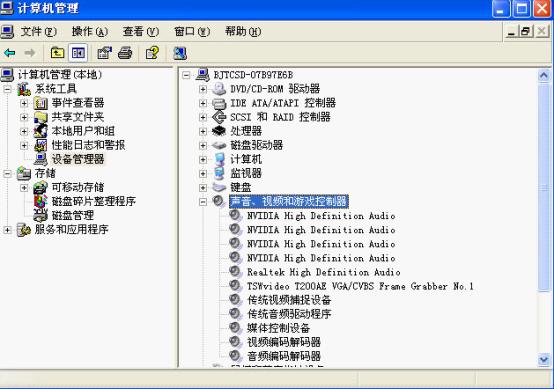Click the monitor icon next to 监视器
The height and width of the screenshot is (389, 554).
(x=219, y=173)
